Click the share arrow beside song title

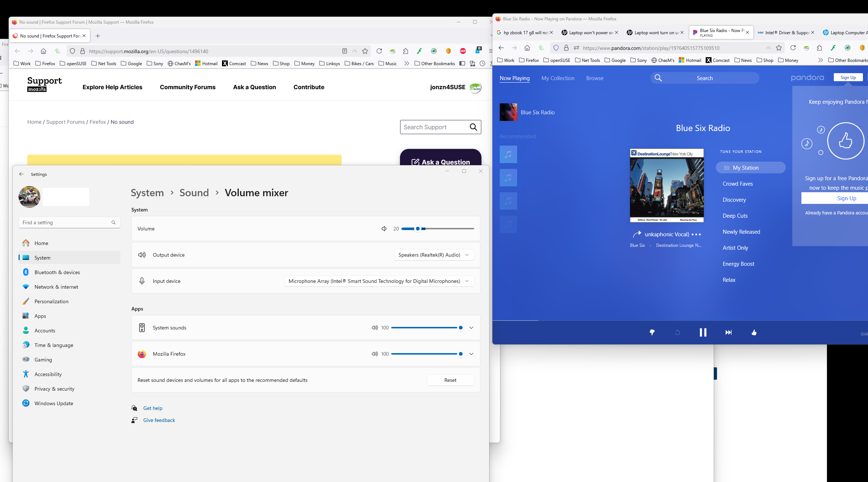[x=637, y=234]
